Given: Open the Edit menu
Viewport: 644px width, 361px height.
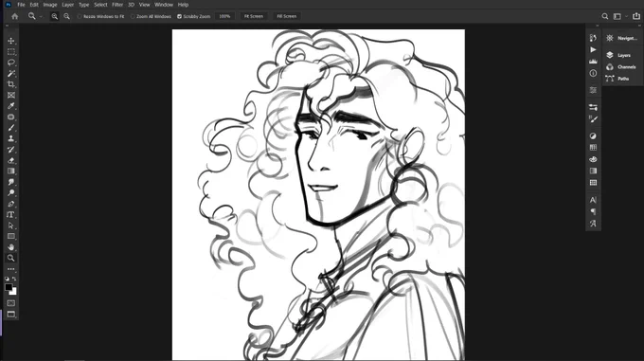Looking at the screenshot, I should [x=34, y=5].
